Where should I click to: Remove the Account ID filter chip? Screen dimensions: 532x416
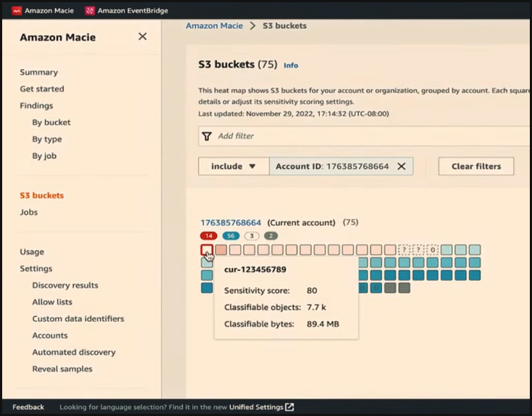[x=401, y=166]
